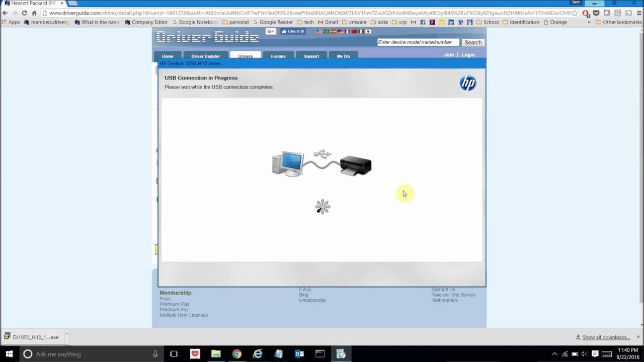Click the Cortana Ask me anything box
The width and height of the screenshot is (644, 362).
tap(91, 354)
